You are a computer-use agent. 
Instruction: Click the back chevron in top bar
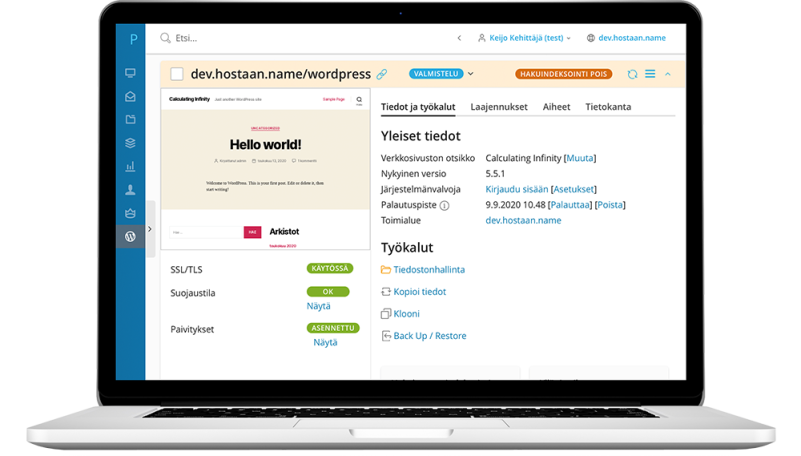pos(459,38)
